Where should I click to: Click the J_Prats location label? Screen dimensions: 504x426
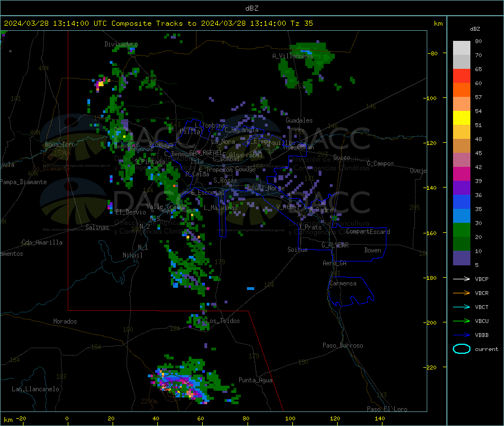coord(310,227)
